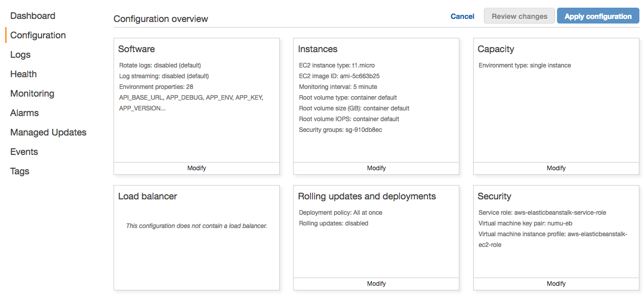Click the Review changes button
This screenshot has height=296, width=644.
click(x=519, y=16)
